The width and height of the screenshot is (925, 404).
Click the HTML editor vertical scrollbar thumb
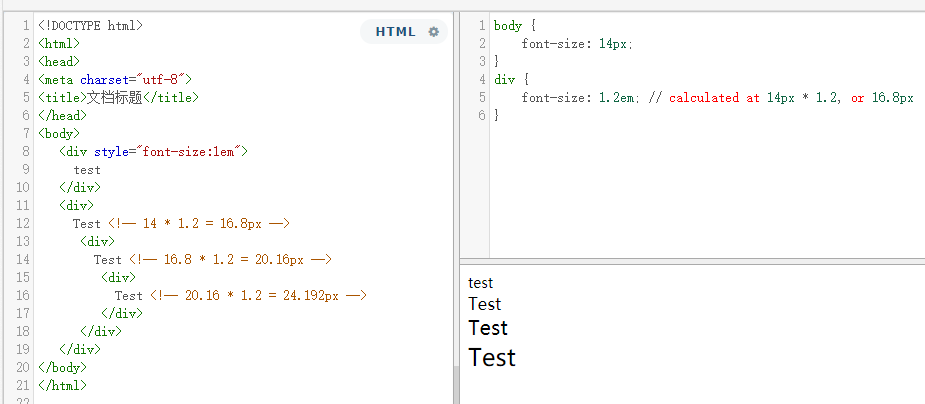point(456,384)
